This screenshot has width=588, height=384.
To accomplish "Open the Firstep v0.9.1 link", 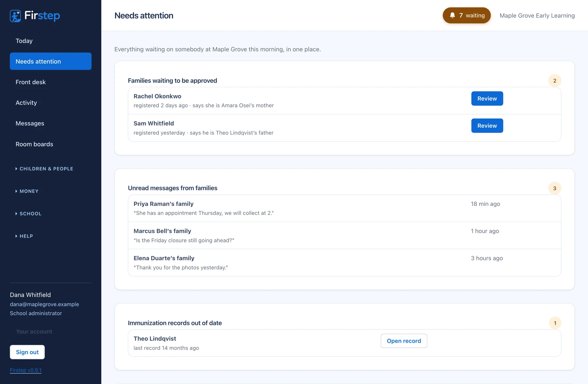I will click(x=25, y=370).
